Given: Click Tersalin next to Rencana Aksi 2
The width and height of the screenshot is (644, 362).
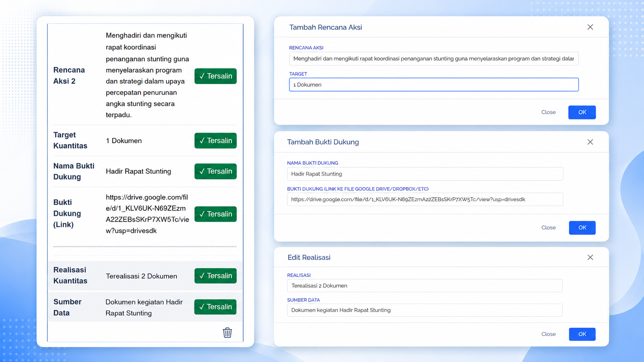Looking at the screenshot, I should tap(215, 76).
